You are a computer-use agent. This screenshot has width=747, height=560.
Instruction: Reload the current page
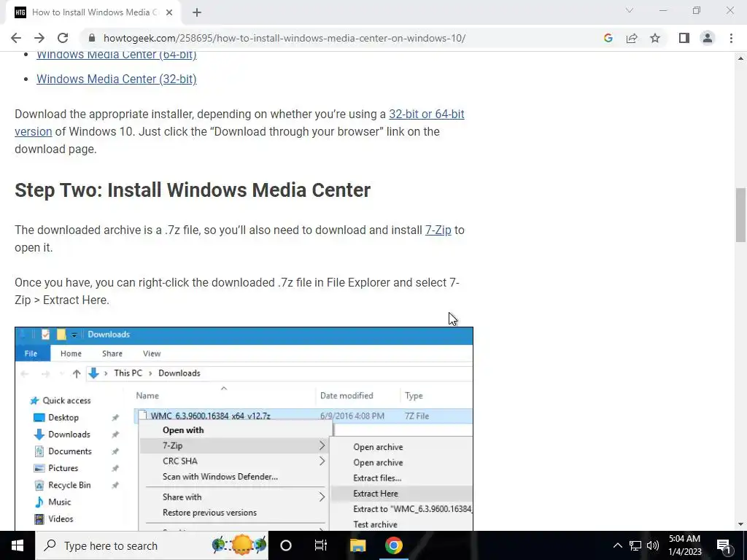63,38
